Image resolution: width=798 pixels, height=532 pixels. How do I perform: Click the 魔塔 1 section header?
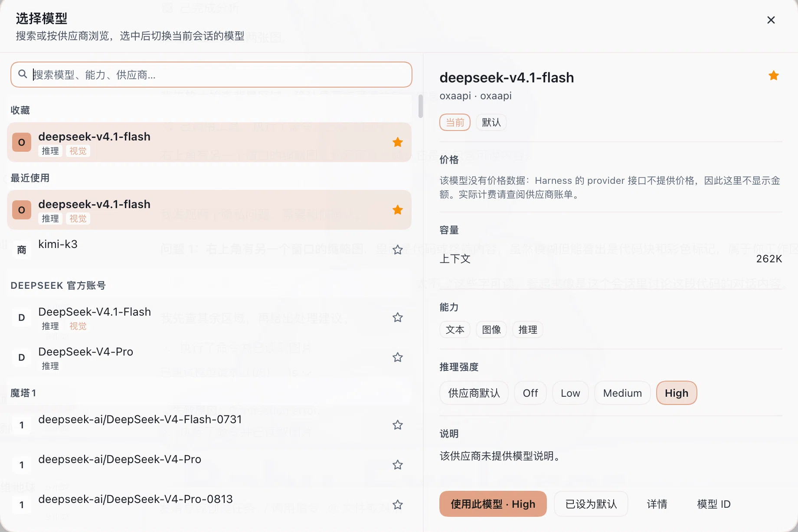point(23,393)
